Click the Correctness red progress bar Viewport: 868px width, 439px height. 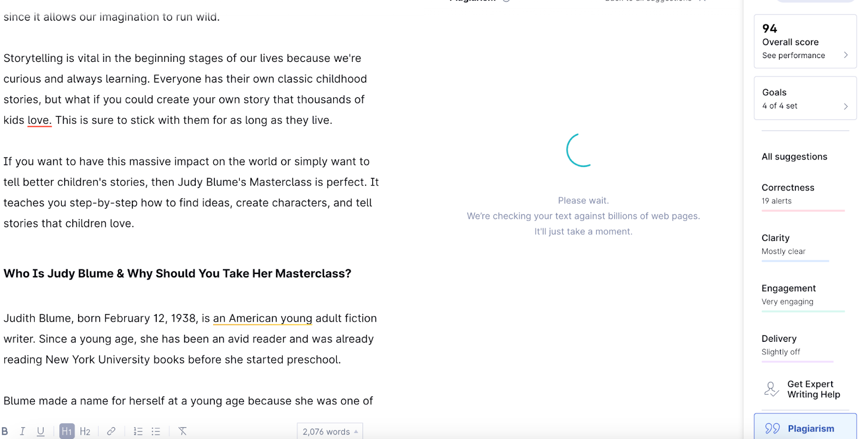coord(803,211)
